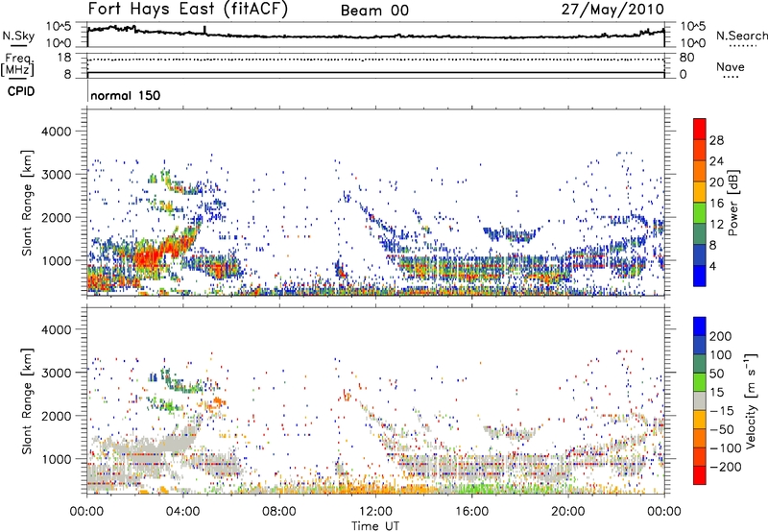Viewport: 768px width, 532px height.
Task: Select the "N.Sky" legend label
Action: pos(18,36)
